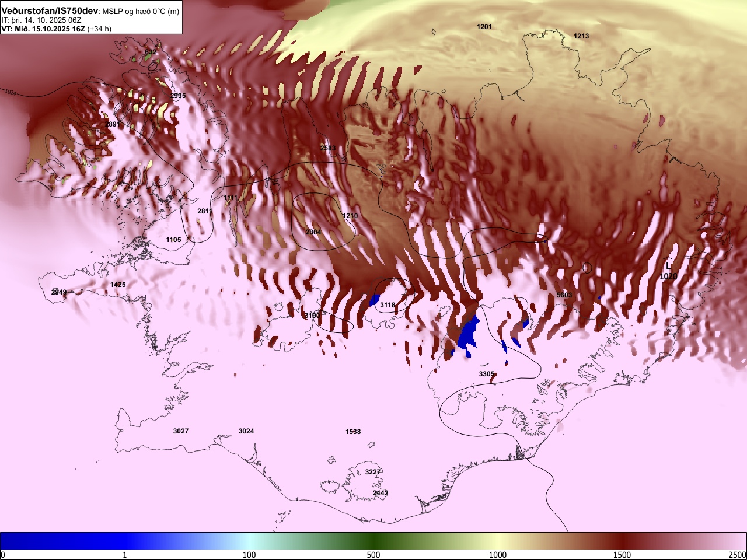Pick the 2935 height label
747x560 pixels.
[x=178, y=96]
